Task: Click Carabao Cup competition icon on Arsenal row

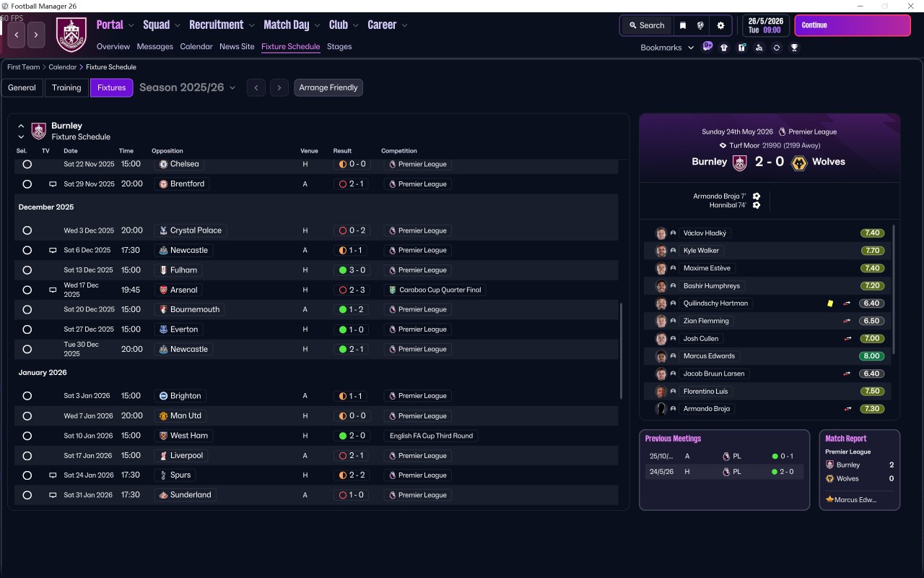Action: [x=392, y=290]
